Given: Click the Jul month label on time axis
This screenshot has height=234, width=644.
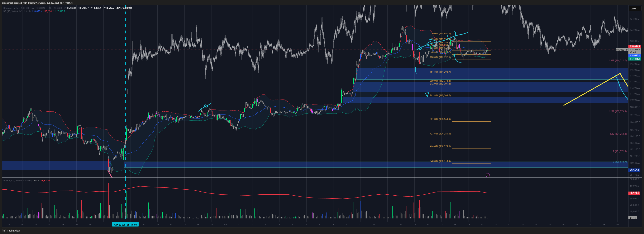Looking at the screenshot, I should [x=225, y=224].
